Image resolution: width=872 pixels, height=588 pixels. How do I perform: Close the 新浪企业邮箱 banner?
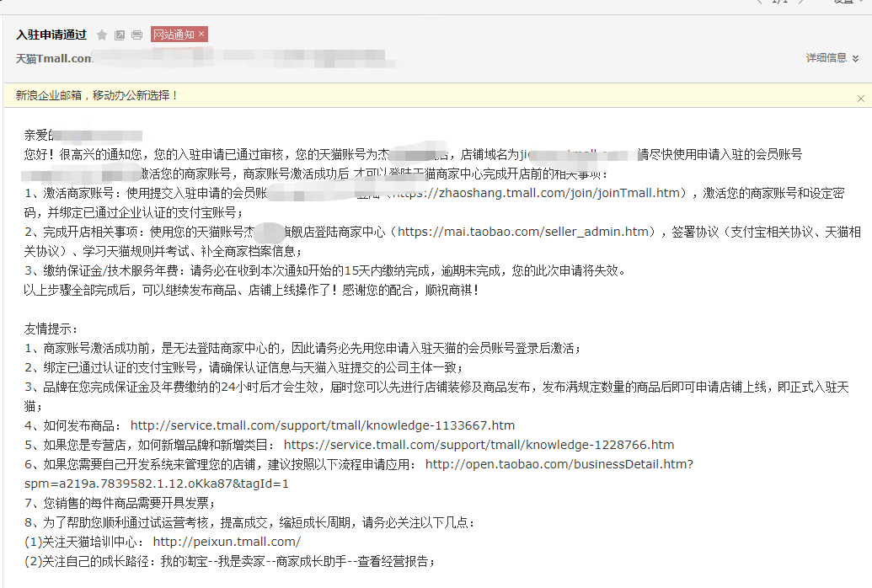(x=860, y=99)
